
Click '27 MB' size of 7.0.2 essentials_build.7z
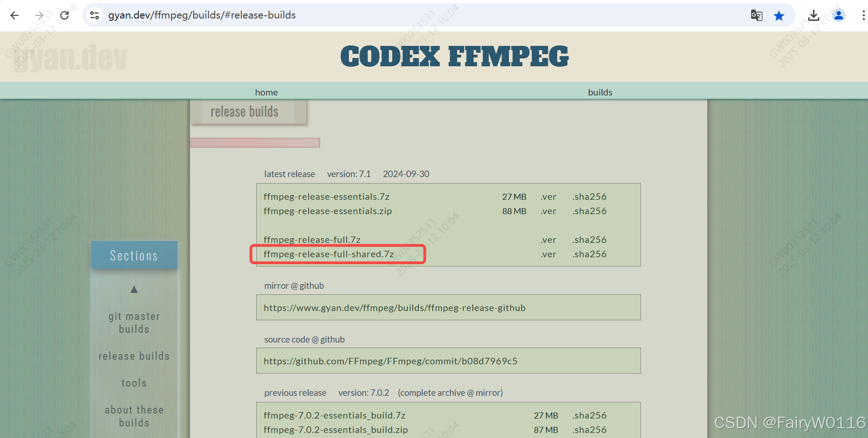(x=546, y=416)
